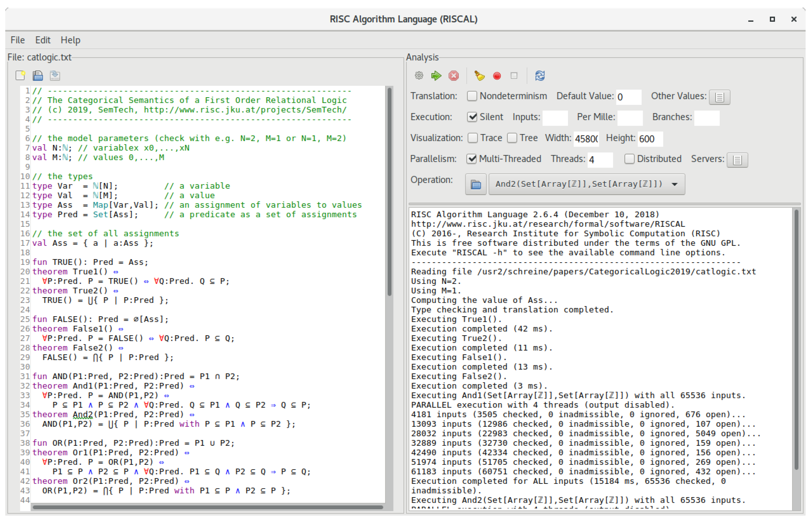
Task: Enable the Trace visualization checkbox
Action: point(473,138)
